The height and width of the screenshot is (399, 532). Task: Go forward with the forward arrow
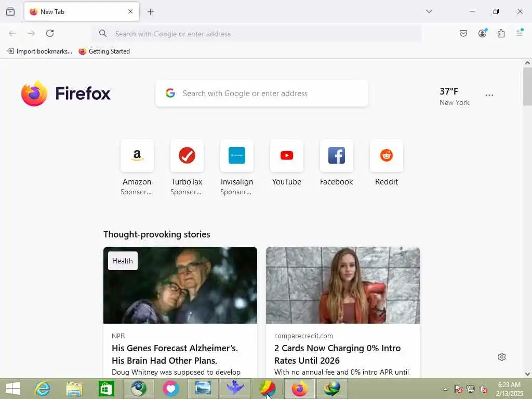point(31,33)
